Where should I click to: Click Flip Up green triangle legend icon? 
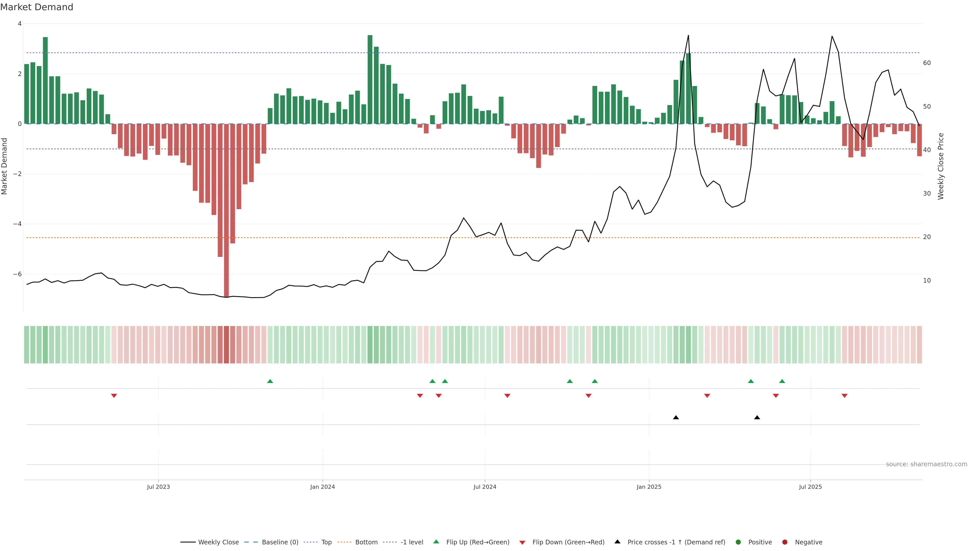pyautogui.click(x=436, y=542)
